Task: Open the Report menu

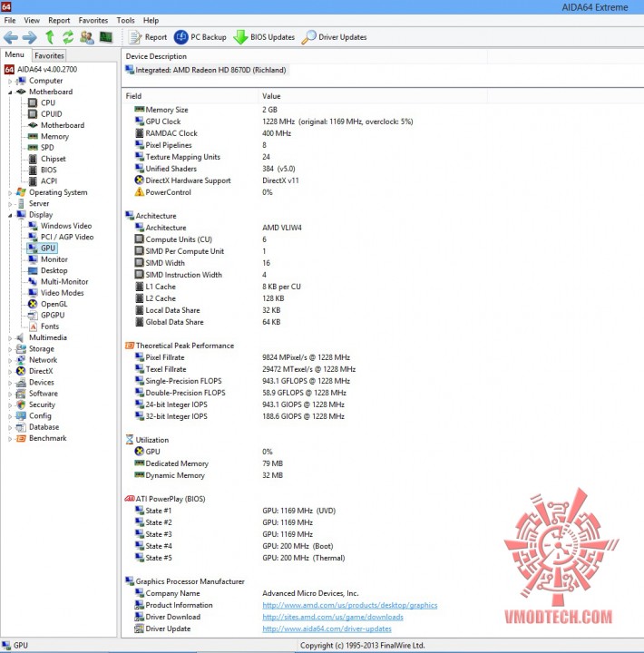Action: pyautogui.click(x=59, y=20)
